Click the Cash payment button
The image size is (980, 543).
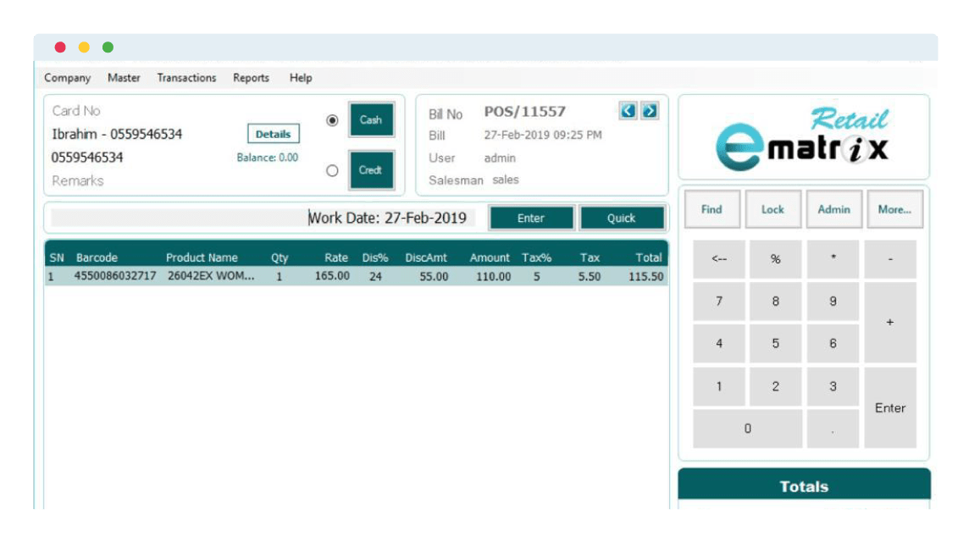[371, 120]
